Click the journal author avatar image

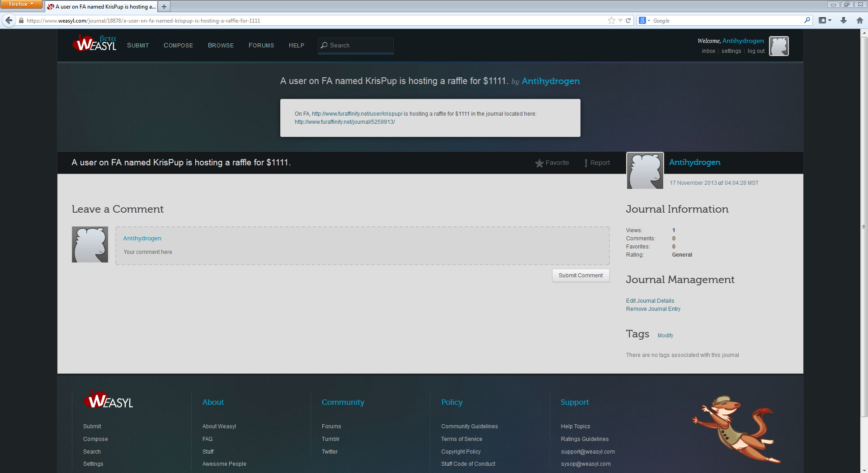(x=645, y=170)
